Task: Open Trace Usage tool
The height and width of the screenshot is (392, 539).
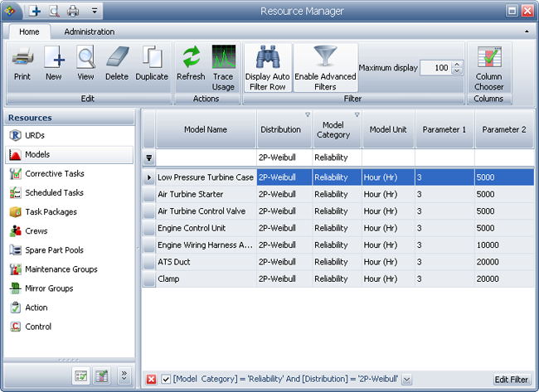Action: (x=223, y=64)
